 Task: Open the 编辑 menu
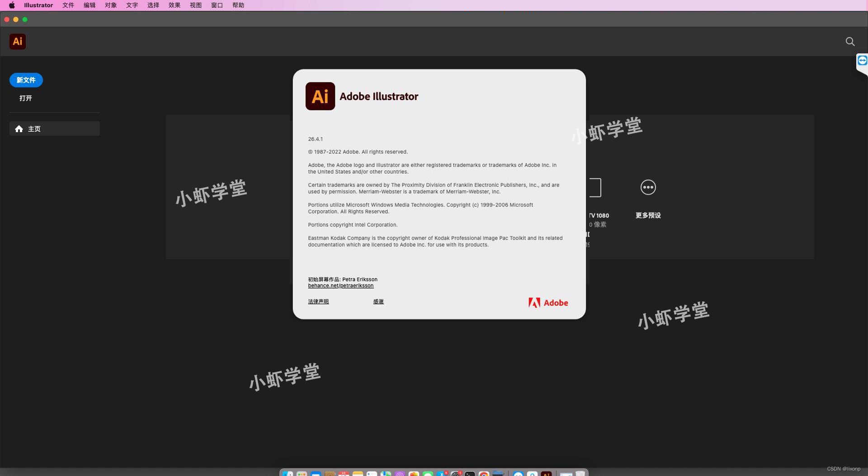point(90,5)
